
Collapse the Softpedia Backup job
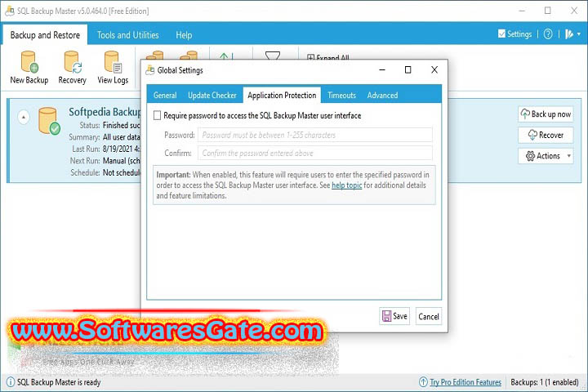click(x=23, y=117)
